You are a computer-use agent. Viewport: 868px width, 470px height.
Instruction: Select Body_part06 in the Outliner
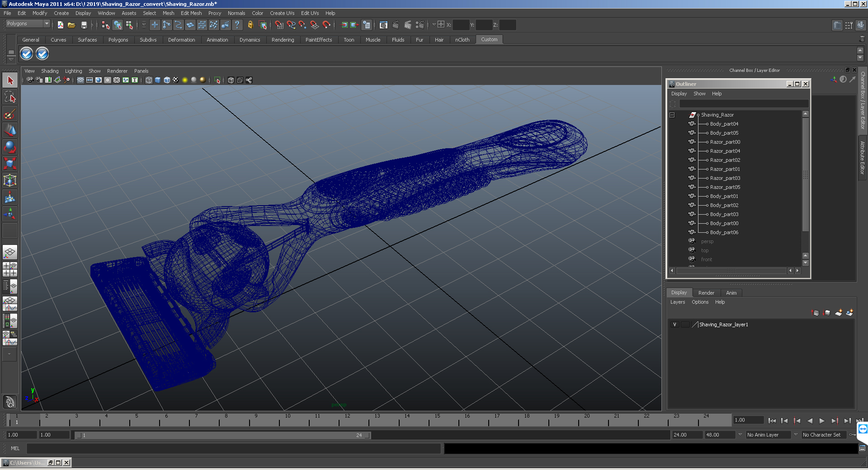(724, 232)
